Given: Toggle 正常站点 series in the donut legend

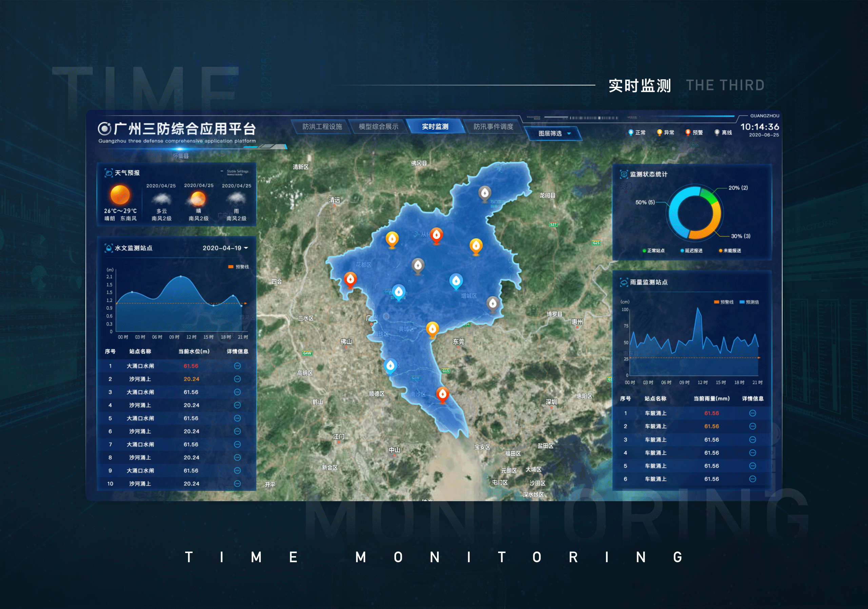Looking at the screenshot, I should (x=654, y=251).
